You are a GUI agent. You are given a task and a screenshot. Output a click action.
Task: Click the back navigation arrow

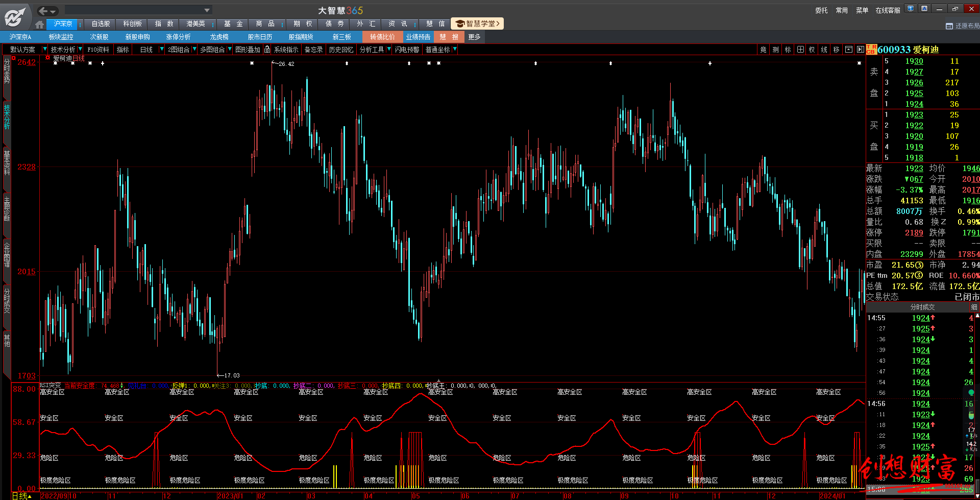[43, 10]
